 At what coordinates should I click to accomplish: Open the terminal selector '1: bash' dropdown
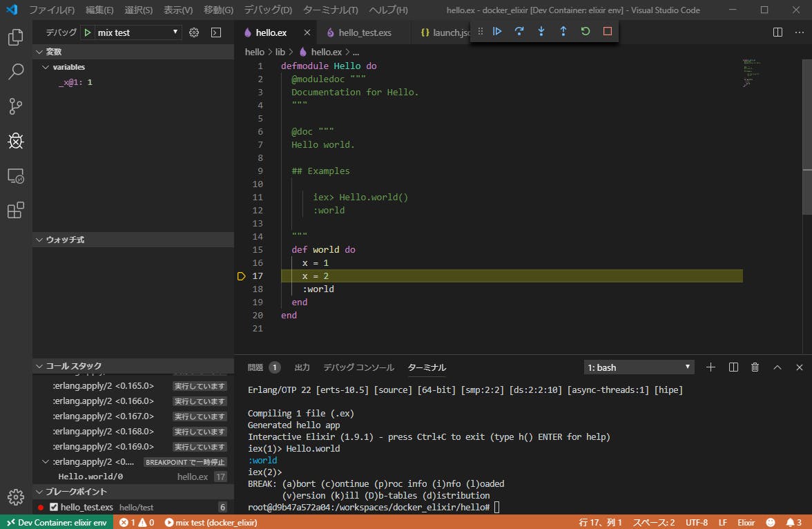639,367
